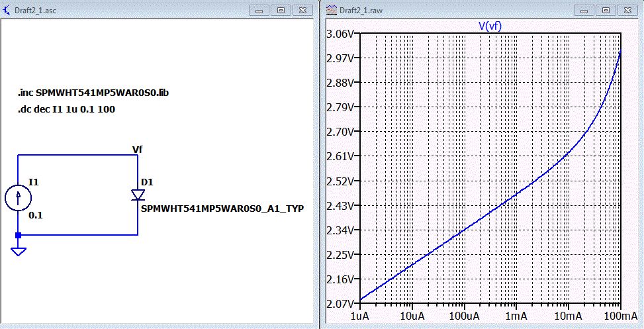Click the blue junction dot above ground

click(18, 235)
